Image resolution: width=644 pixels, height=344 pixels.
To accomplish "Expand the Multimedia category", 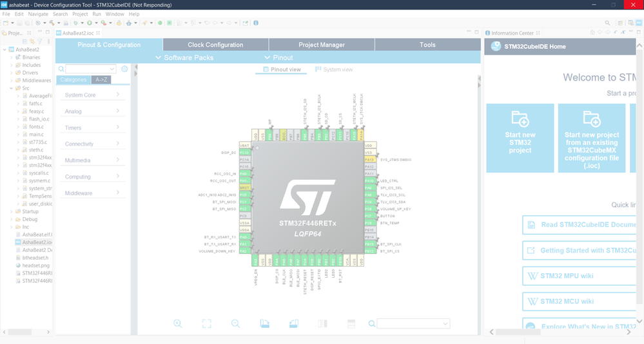I will point(92,160).
